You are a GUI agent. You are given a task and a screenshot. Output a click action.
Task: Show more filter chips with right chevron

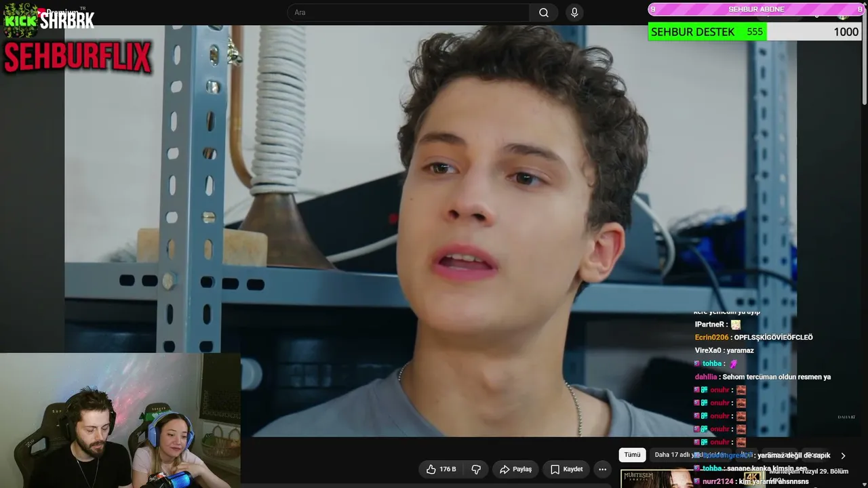(x=843, y=455)
